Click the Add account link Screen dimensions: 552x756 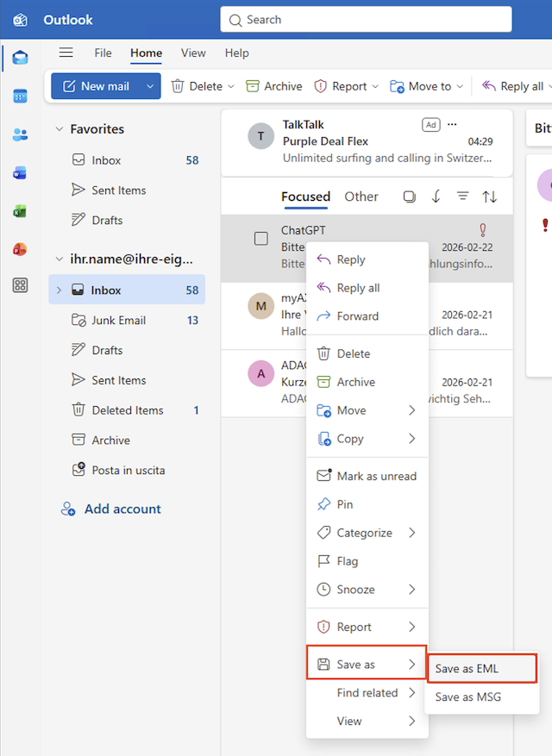[122, 509]
